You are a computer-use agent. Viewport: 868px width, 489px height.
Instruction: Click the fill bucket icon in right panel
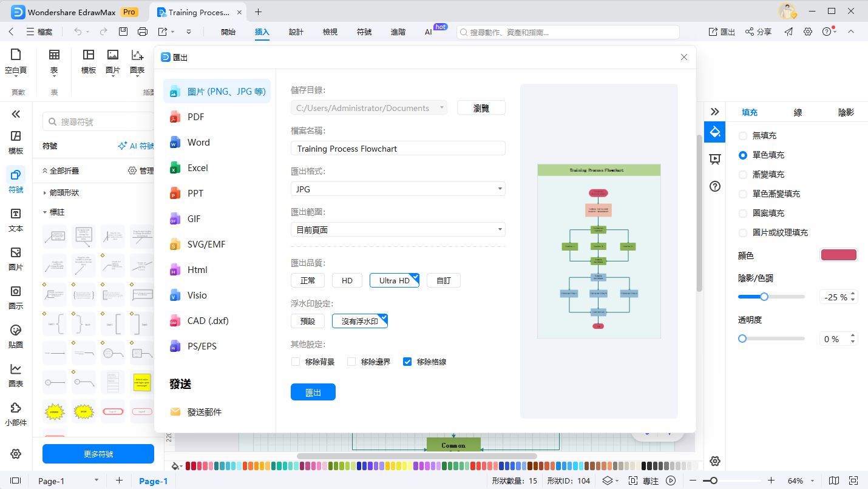pyautogui.click(x=715, y=132)
